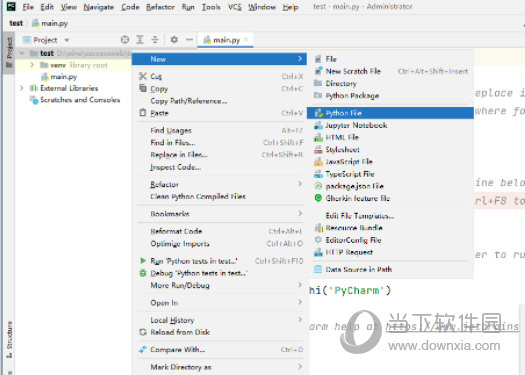Open the File menu
Image resolution: width=525 pixels, height=375 pixels.
(28, 7)
